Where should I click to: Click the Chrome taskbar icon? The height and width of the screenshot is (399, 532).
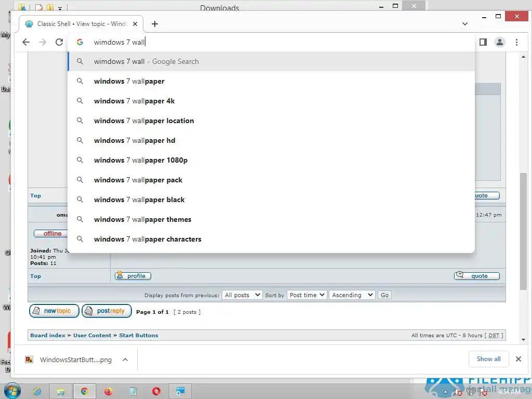pyautogui.click(x=85, y=391)
